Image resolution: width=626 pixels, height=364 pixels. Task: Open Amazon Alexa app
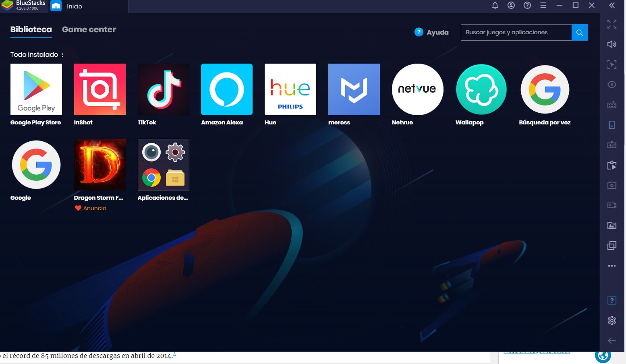pyautogui.click(x=227, y=89)
